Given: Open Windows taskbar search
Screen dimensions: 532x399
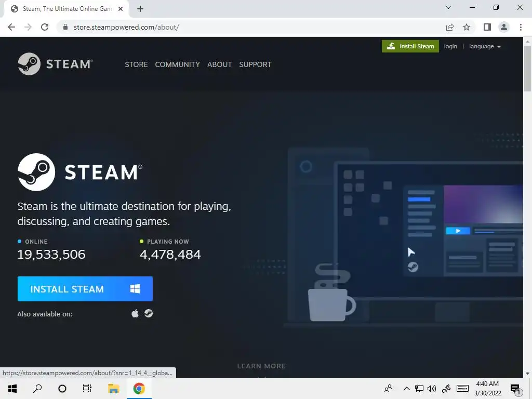Looking at the screenshot, I should tap(37, 389).
